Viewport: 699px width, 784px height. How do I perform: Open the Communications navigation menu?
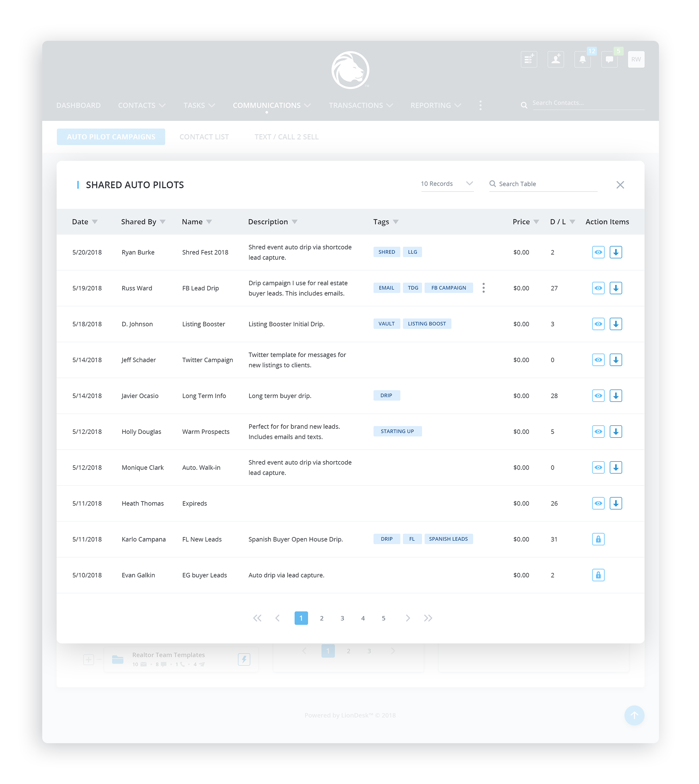coord(271,105)
